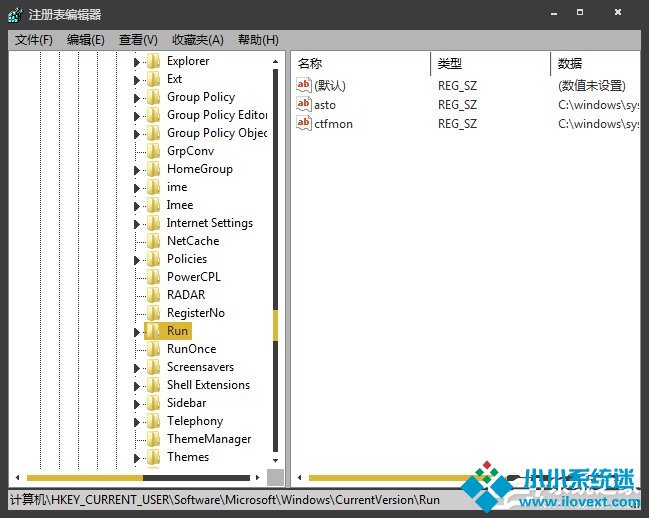This screenshot has height=518, width=649.
Task: Click the PowerCPL folder icon
Action: click(x=154, y=277)
